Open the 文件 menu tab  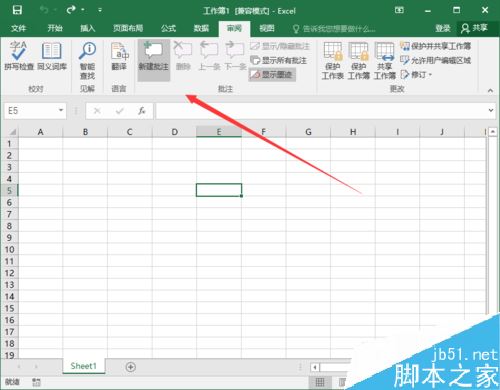[18, 28]
